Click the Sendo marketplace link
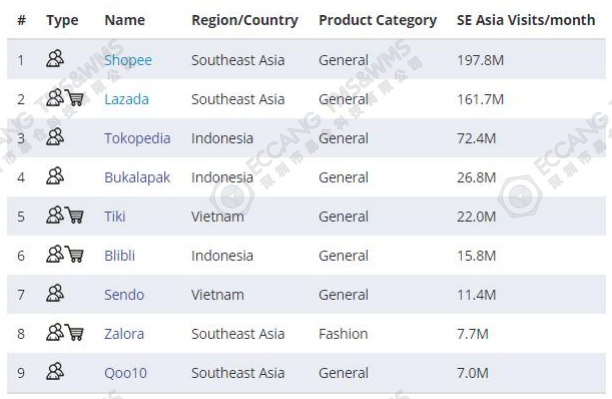Screen dimensions: 612x399 pos(124,294)
